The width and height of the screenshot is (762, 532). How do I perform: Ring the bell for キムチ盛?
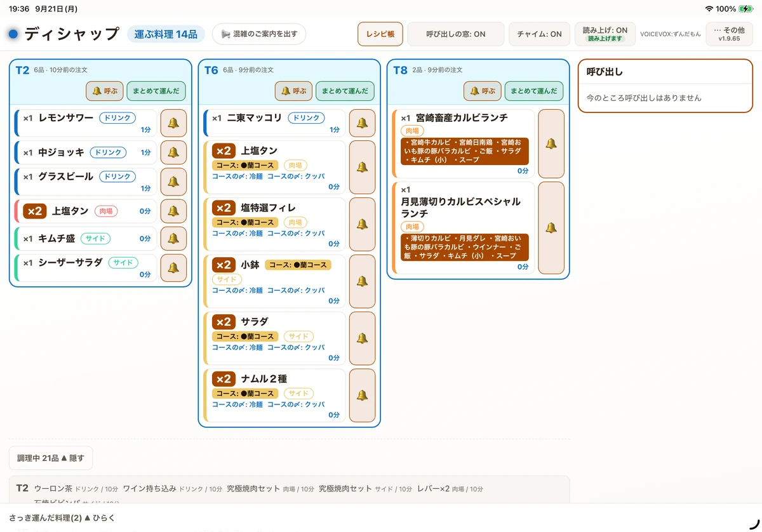pos(173,239)
